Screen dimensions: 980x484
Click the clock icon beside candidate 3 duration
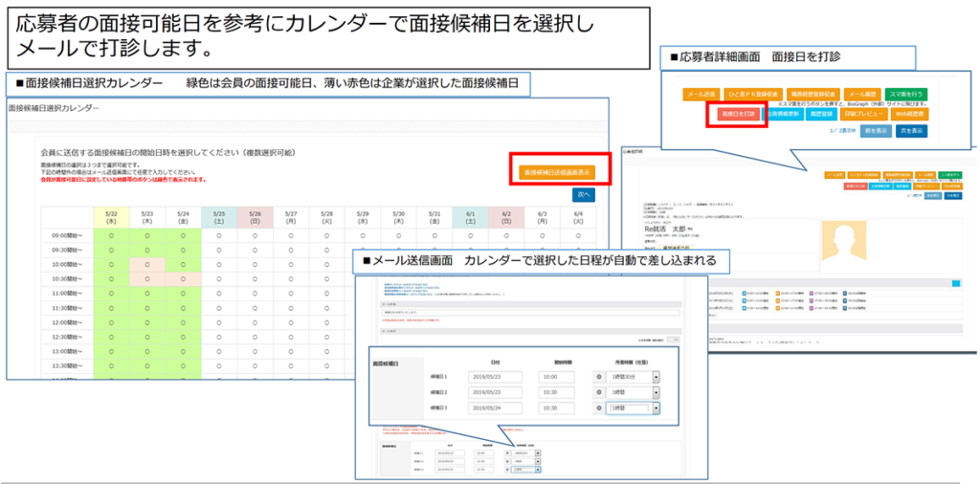click(598, 407)
